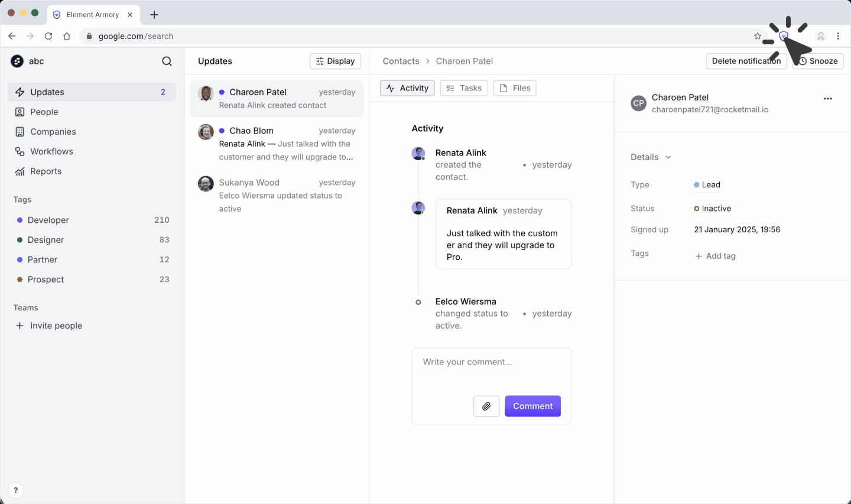Select the Developer tag with purple dot
Viewport: 851px width, 504px height.
pos(48,220)
